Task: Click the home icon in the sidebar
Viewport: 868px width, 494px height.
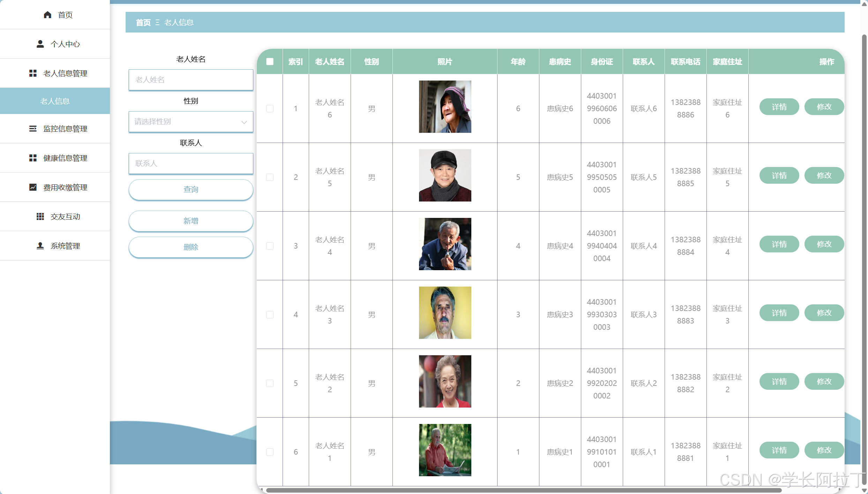Action: 47,15
